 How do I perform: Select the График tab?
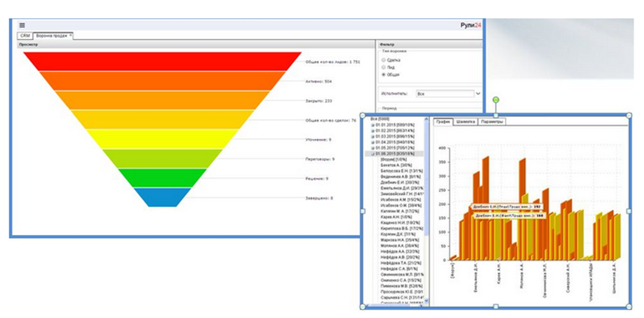tap(443, 122)
